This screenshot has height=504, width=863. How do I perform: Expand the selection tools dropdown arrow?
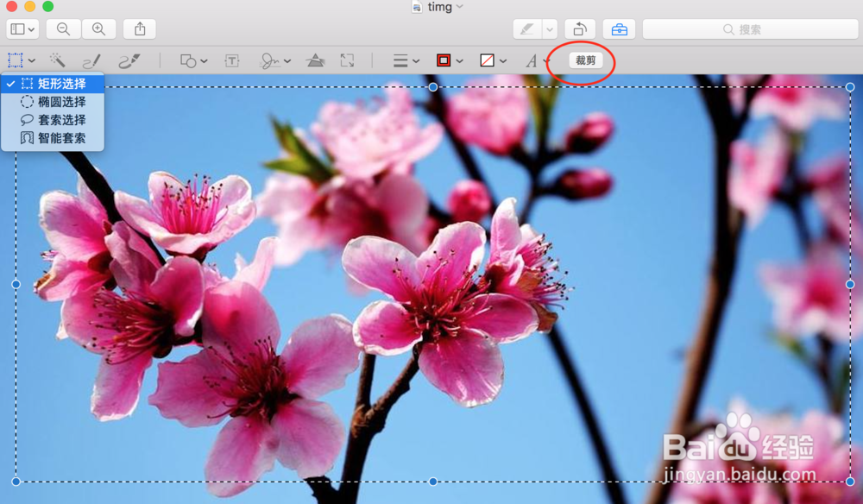[x=32, y=61]
